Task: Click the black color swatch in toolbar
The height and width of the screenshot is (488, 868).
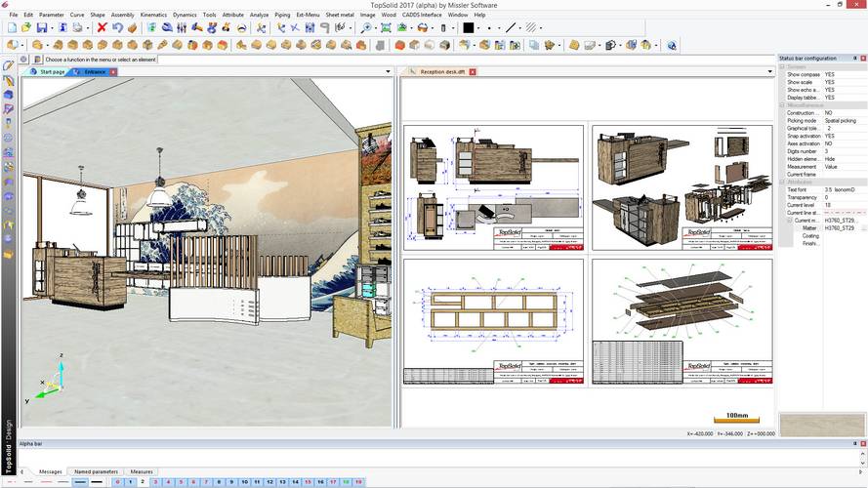Action: click(469, 28)
